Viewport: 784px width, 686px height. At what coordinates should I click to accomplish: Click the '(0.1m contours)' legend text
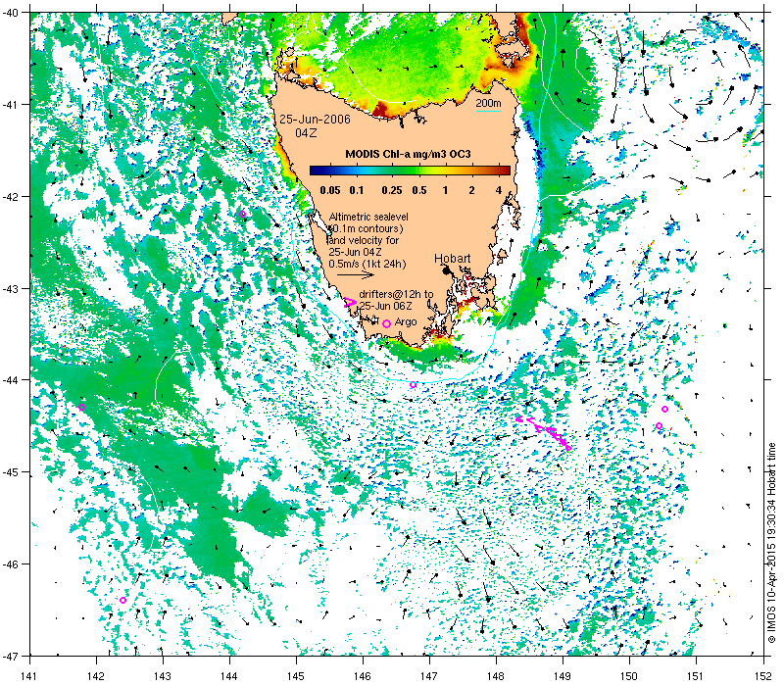(366, 228)
